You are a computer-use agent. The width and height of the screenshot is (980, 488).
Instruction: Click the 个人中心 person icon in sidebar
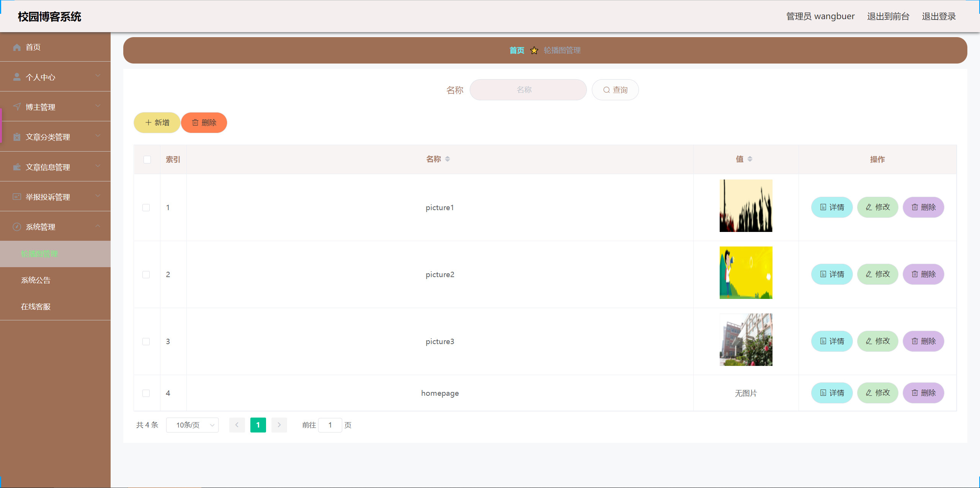pos(17,77)
